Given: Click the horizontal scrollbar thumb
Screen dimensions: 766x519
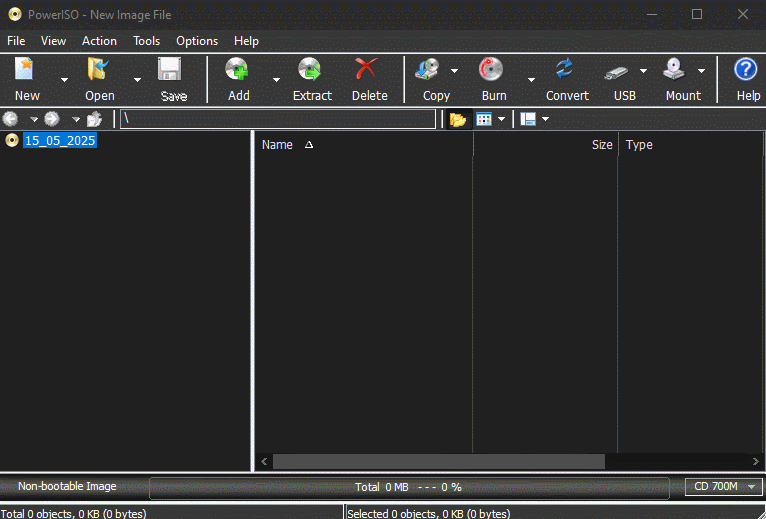Looking at the screenshot, I should (439, 461).
